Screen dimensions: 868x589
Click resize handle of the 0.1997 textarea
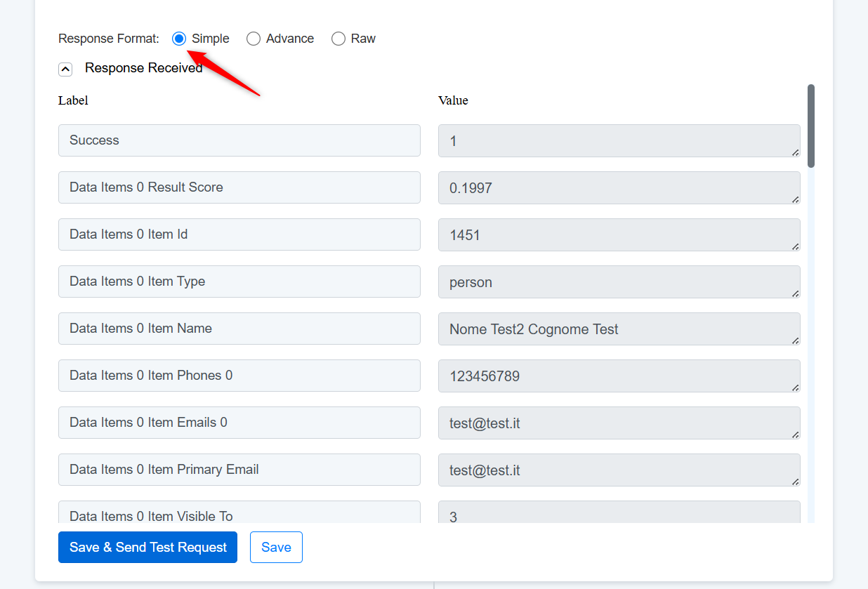tap(795, 199)
